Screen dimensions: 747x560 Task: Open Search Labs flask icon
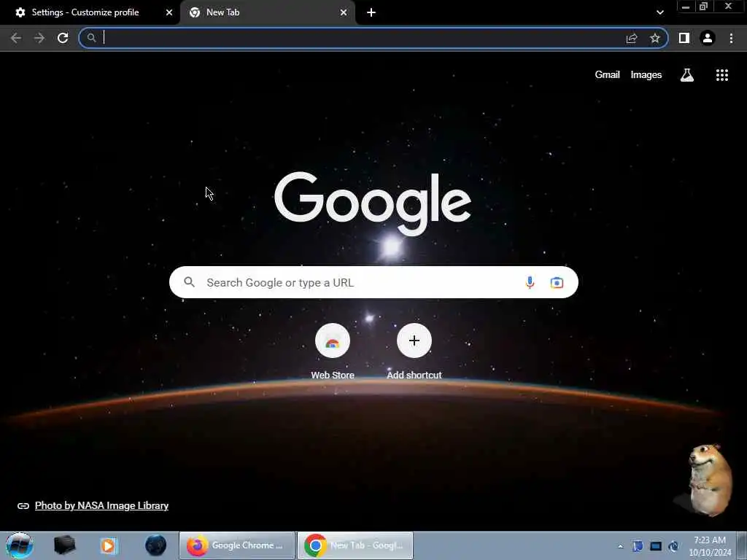coord(687,75)
